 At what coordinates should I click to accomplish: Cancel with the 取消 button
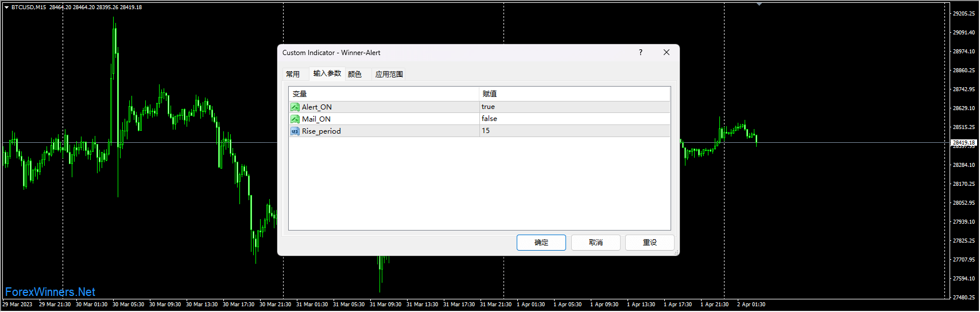[596, 243]
